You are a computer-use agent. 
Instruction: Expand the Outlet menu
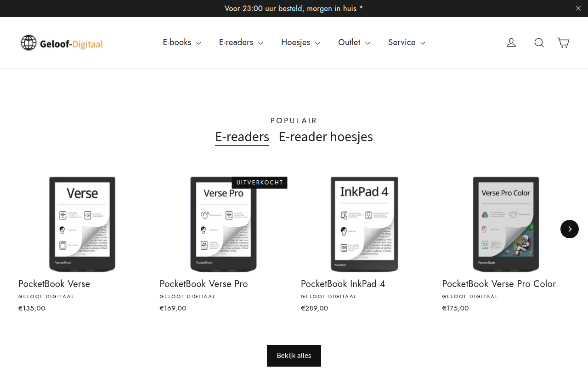pos(354,42)
